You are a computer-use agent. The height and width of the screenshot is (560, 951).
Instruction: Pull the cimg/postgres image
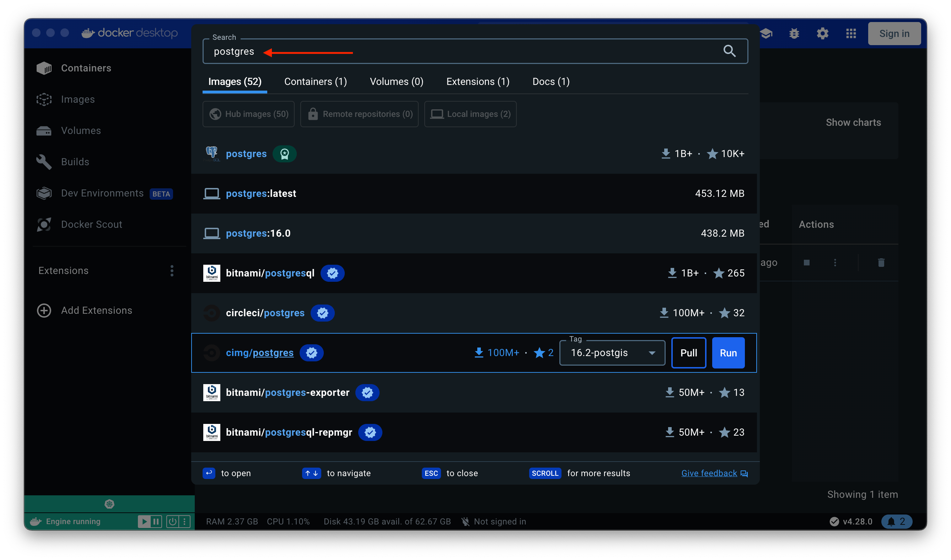point(688,353)
